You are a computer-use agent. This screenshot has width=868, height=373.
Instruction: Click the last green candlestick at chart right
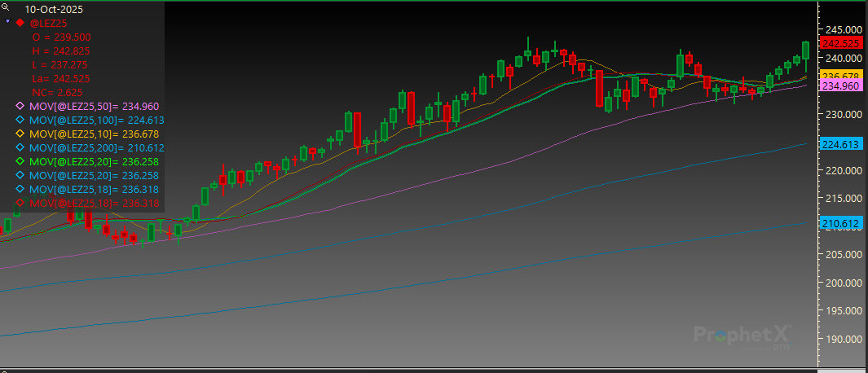(806, 50)
